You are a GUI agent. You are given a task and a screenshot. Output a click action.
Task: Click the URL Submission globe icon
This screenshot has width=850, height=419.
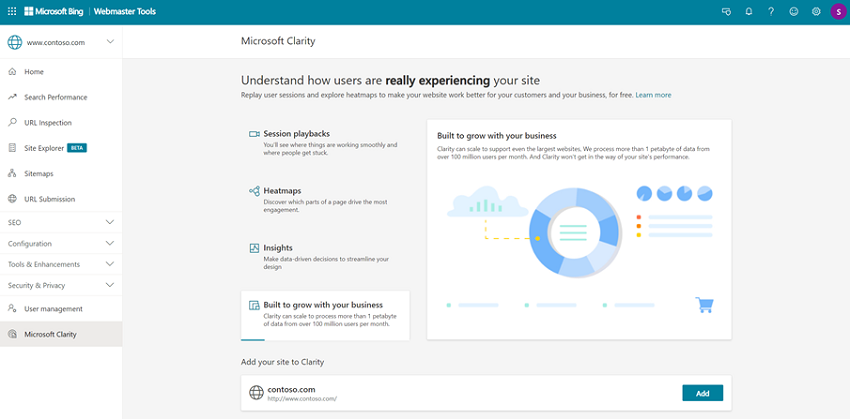tap(12, 199)
